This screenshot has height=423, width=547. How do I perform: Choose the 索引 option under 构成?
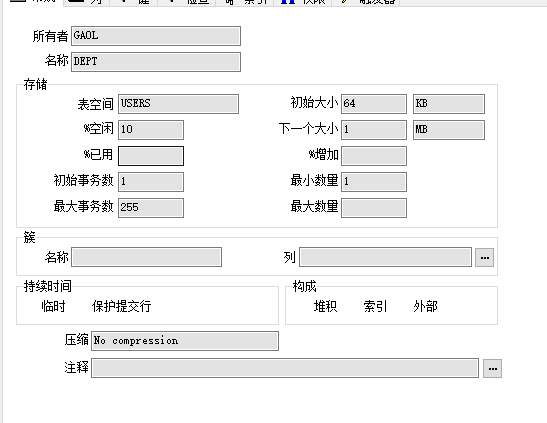[375, 306]
